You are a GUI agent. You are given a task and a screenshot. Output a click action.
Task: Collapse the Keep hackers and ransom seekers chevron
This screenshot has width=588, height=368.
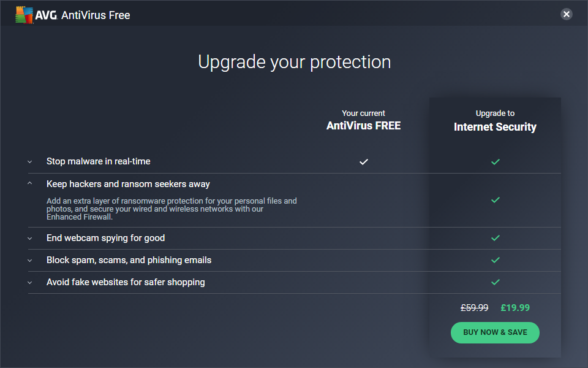tap(29, 184)
